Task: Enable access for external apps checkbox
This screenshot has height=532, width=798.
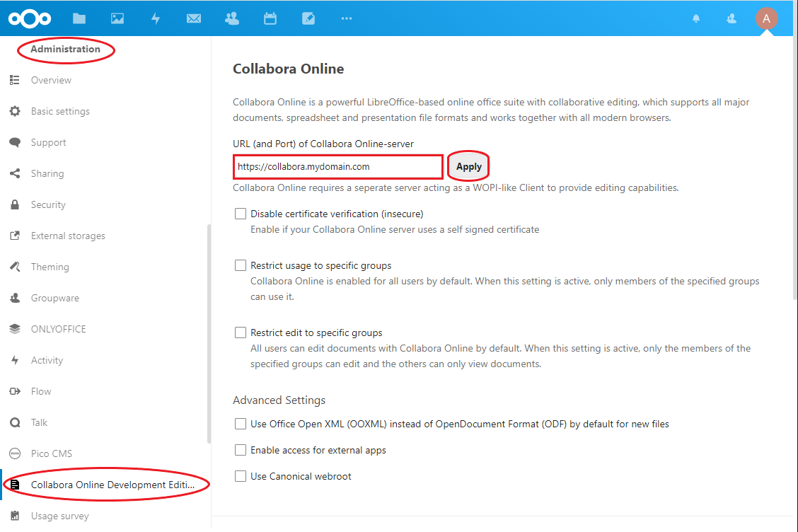Action: point(241,450)
